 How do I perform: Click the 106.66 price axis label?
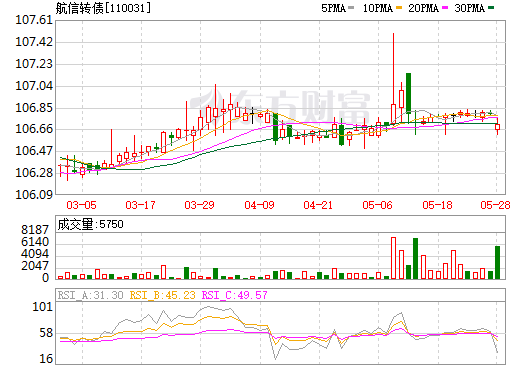34,129
